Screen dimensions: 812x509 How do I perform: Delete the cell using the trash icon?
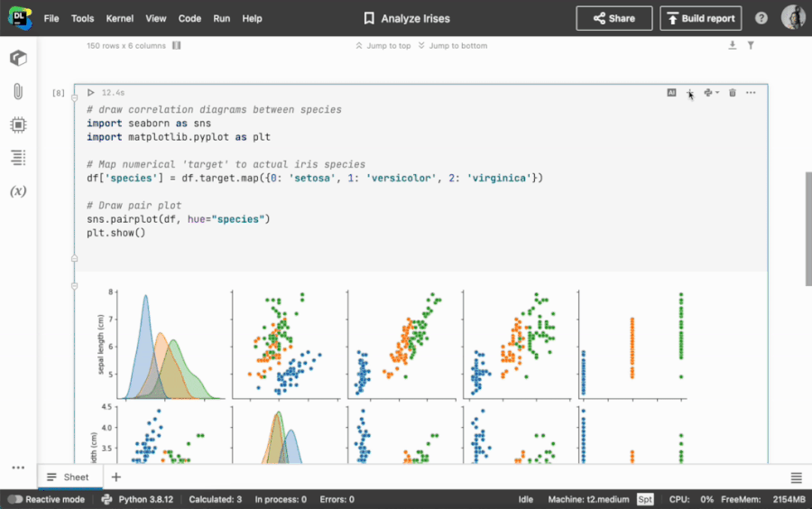pos(733,92)
